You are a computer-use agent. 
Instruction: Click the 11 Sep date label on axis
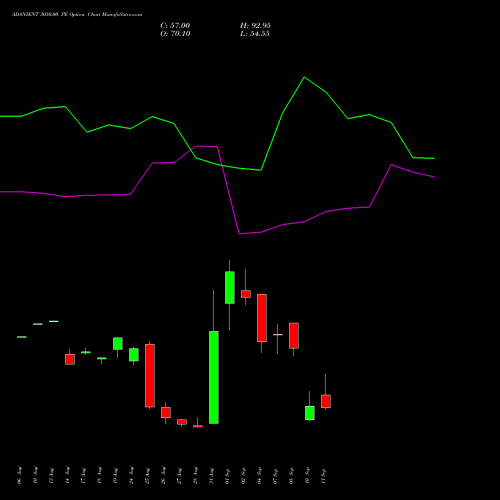(x=323, y=476)
